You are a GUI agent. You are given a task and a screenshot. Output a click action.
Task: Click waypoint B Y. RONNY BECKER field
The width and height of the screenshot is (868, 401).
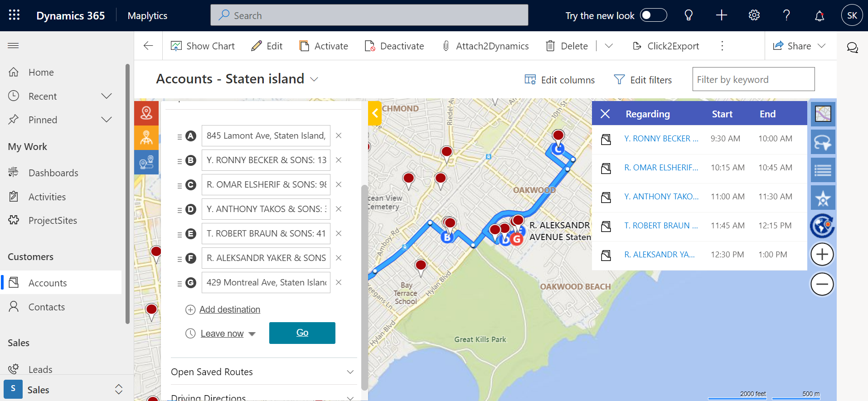tap(266, 160)
